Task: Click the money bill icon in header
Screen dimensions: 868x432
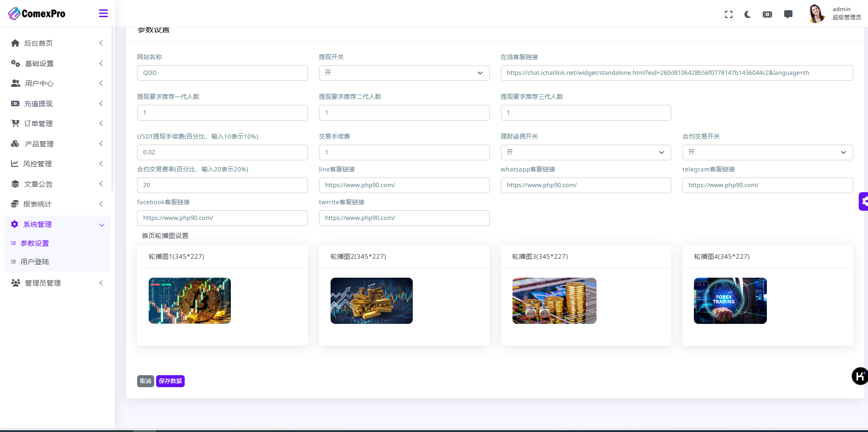Action: (767, 14)
